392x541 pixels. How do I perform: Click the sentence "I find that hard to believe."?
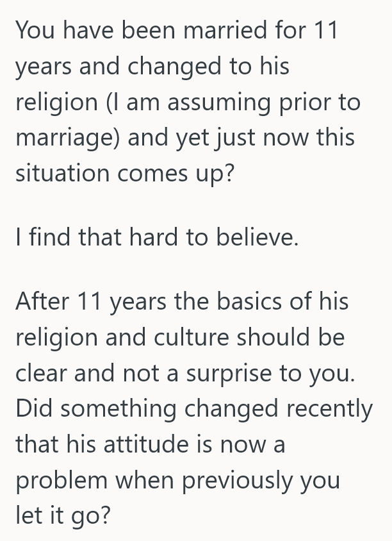pos(157,238)
